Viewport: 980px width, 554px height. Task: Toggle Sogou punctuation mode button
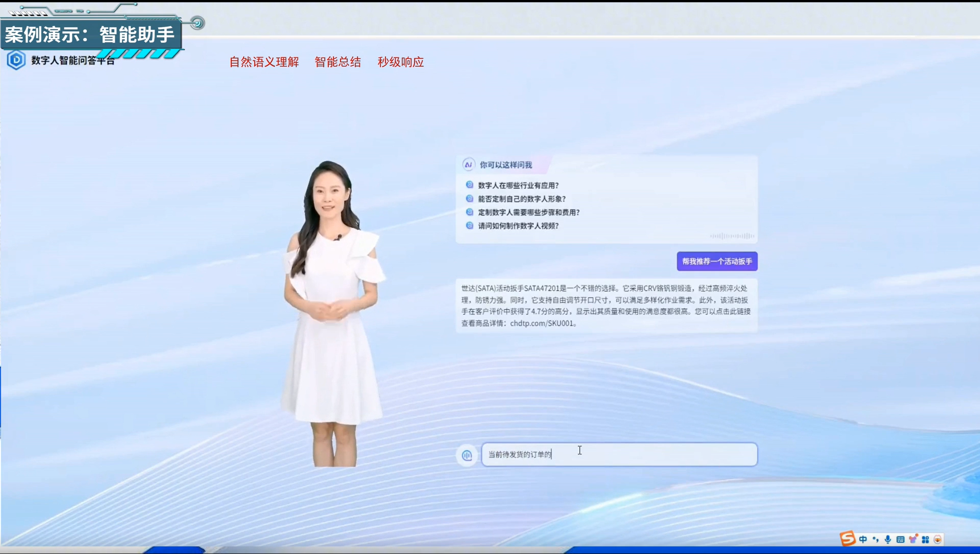(876, 539)
